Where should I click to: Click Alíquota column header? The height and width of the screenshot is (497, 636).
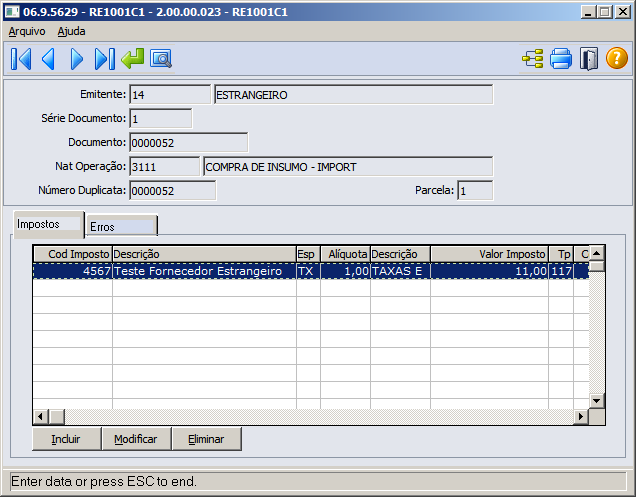(x=346, y=254)
